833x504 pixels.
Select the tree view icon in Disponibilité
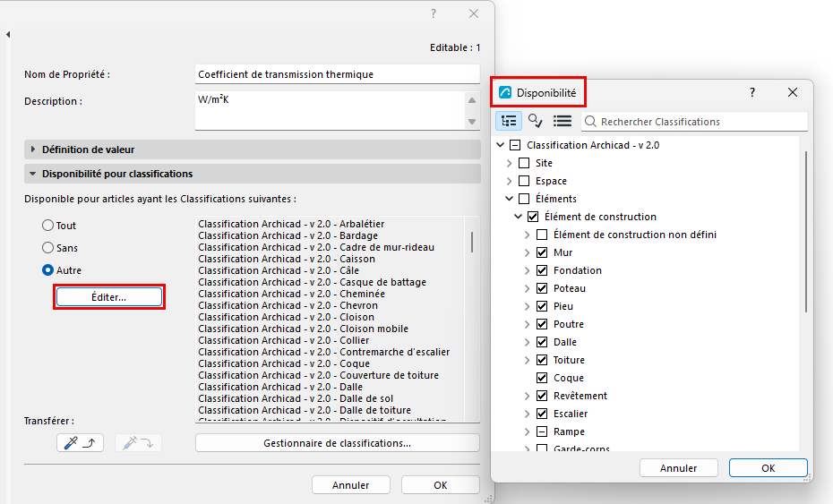509,121
